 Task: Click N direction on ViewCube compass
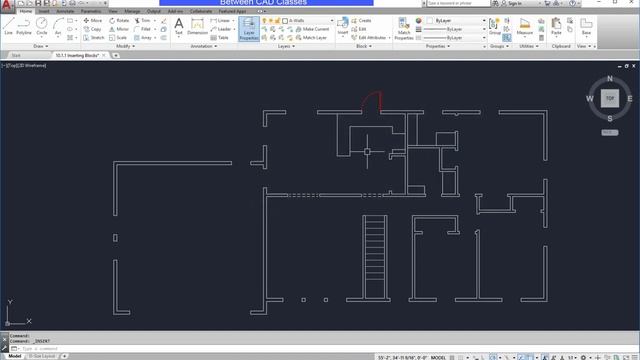click(610, 78)
